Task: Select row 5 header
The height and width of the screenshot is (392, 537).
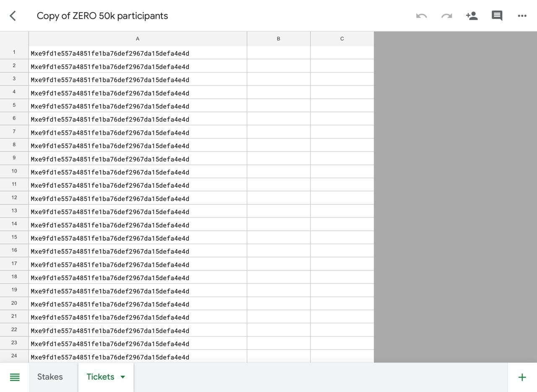Action: tap(14, 105)
